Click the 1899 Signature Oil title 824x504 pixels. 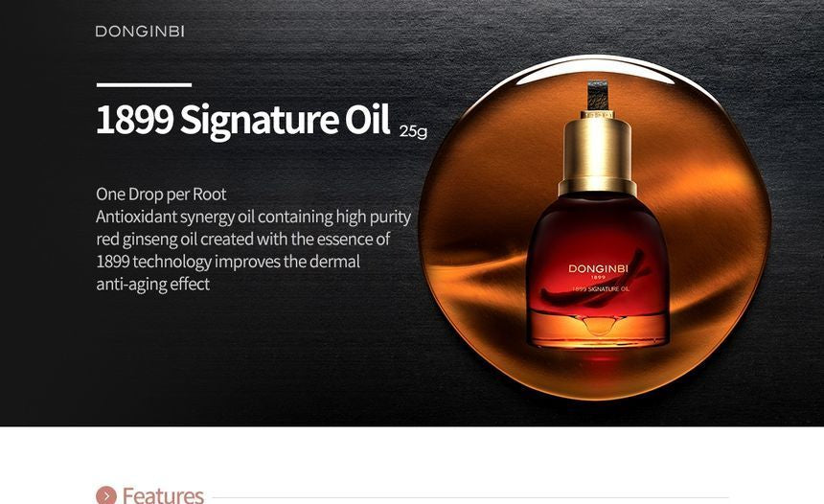(242, 121)
